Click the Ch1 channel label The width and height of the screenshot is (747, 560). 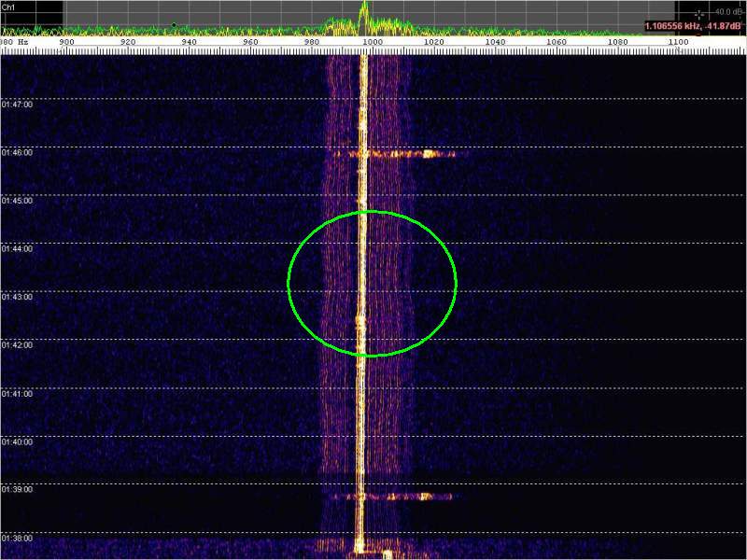click(x=8, y=6)
